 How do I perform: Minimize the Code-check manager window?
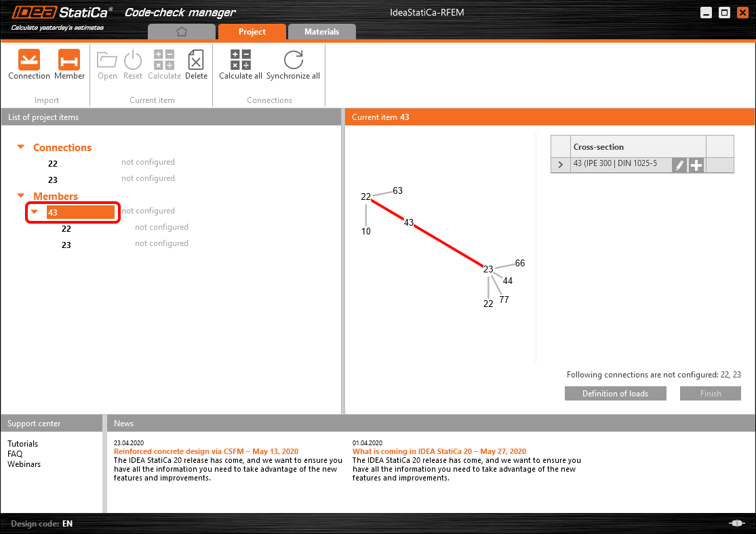coord(707,12)
